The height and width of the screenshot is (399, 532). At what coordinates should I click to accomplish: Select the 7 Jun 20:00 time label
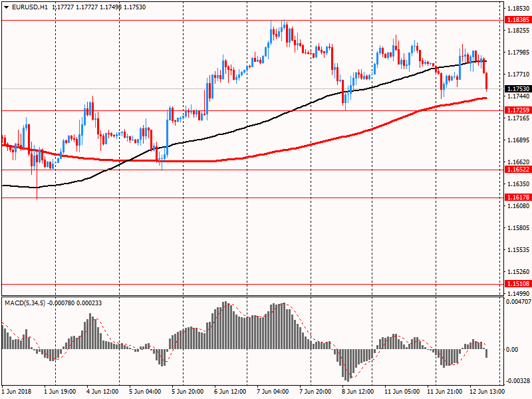pyautogui.click(x=315, y=392)
